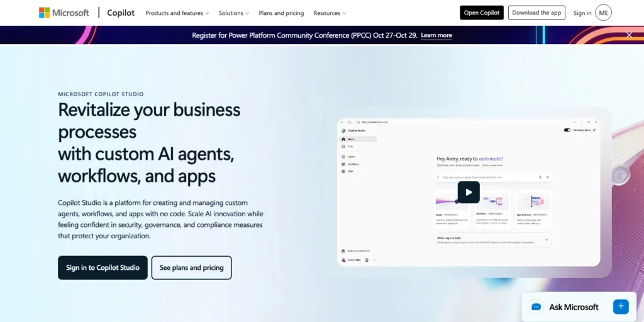Click microphone icon in preview prompt box
644x322 pixels.
pos(540,177)
